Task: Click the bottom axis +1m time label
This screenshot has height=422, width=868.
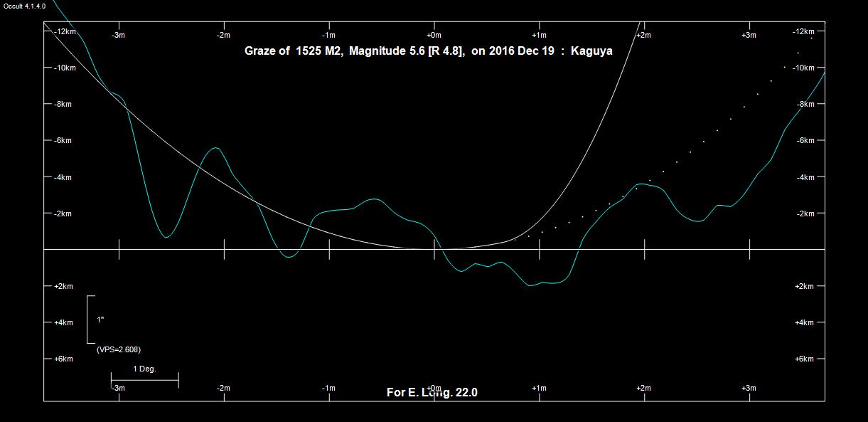Action: (538, 388)
